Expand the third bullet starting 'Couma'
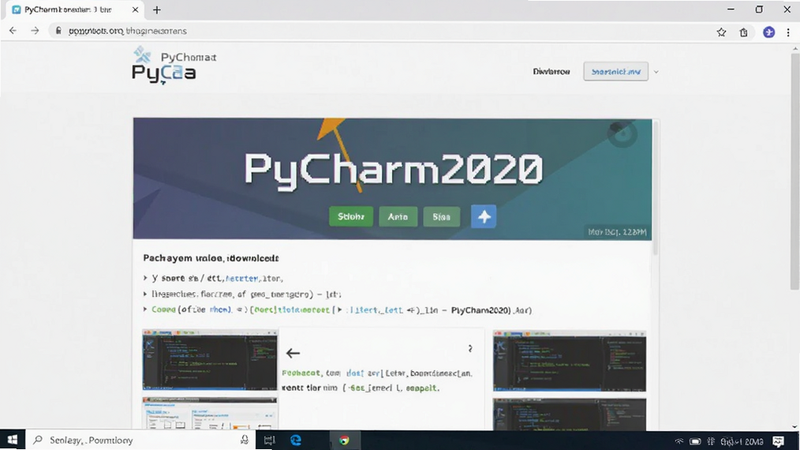Screen dimensions: 800x450 [x=145, y=309]
